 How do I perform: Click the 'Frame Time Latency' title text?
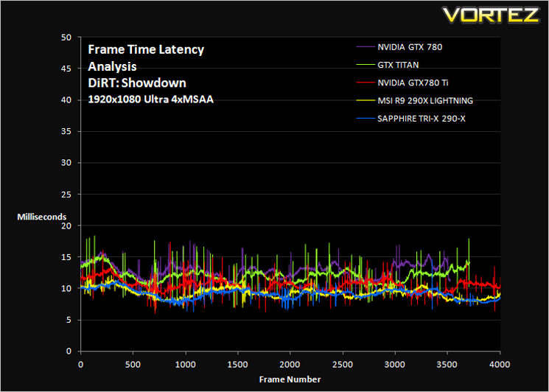(146, 49)
